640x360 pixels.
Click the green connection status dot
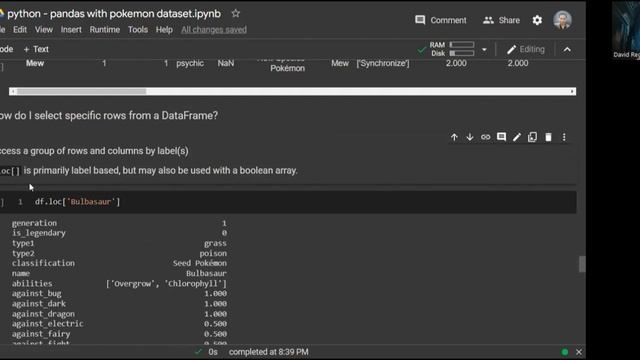tap(565, 352)
